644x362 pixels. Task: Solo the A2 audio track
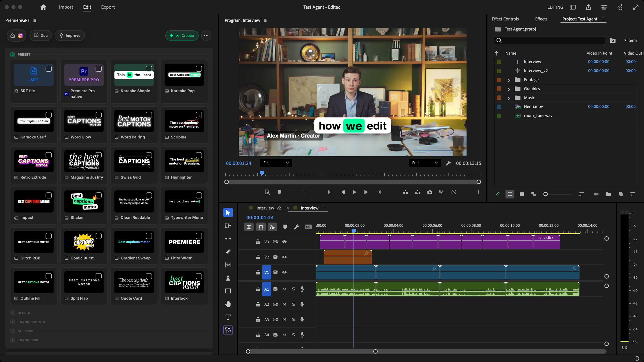(x=293, y=304)
